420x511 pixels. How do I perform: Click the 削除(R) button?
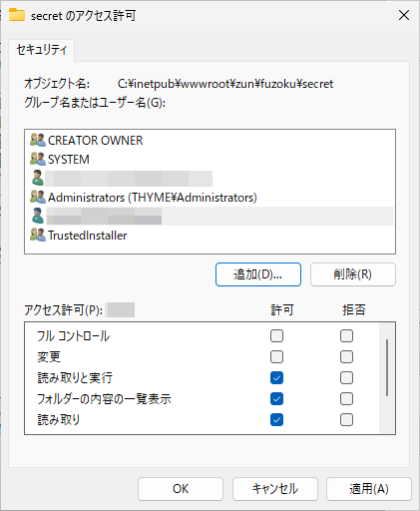pyautogui.click(x=353, y=274)
